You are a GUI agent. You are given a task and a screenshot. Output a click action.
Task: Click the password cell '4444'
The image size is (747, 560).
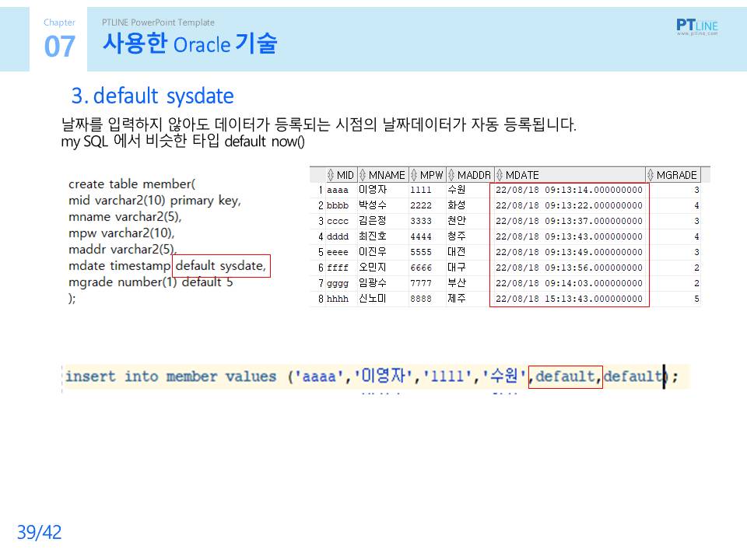[x=421, y=236]
